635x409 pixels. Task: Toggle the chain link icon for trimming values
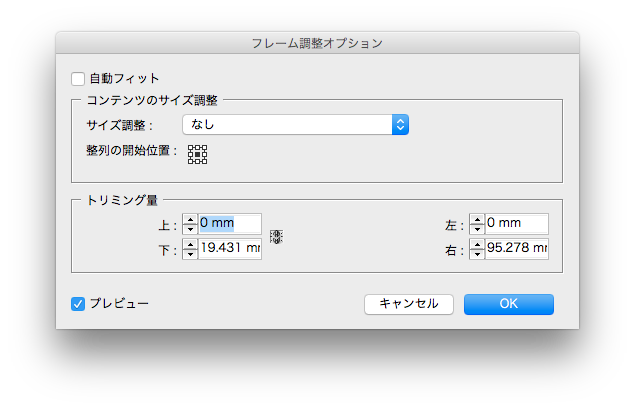pyautogui.click(x=277, y=237)
